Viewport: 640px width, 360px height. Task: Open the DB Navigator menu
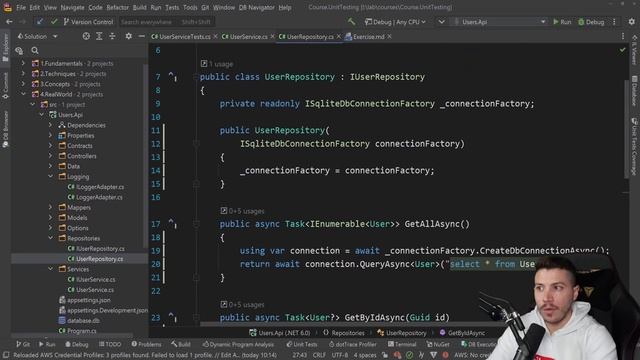click(x=257, y=7)
